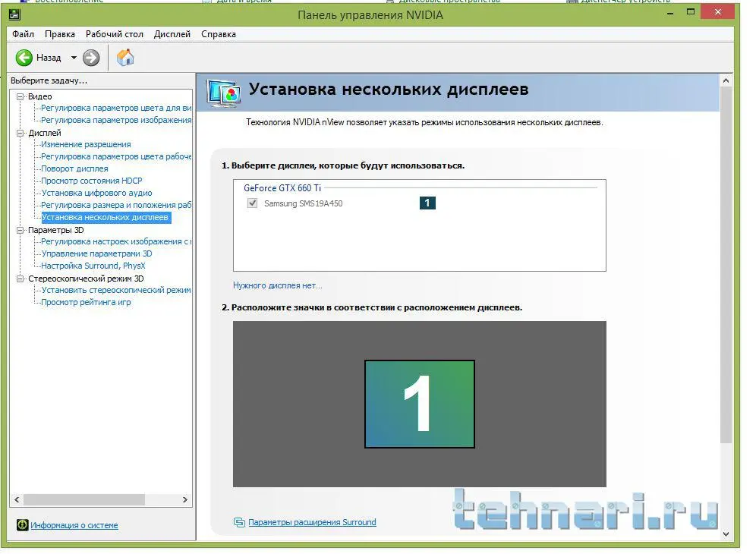The image size is (756, 554).
Task: Click the Видео group label
Action: click(x=39, y=96)
